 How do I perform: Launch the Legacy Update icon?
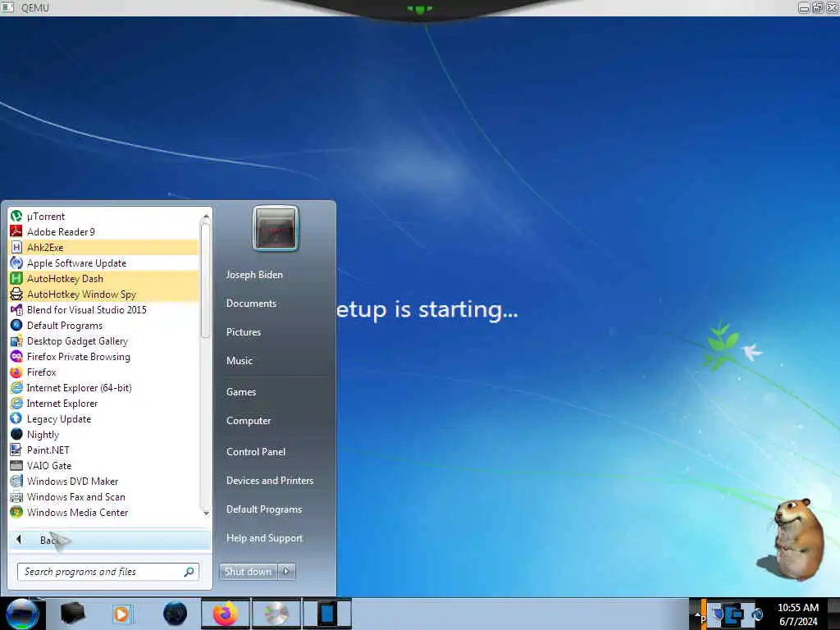pyautogui.click(x=16, y=419)
